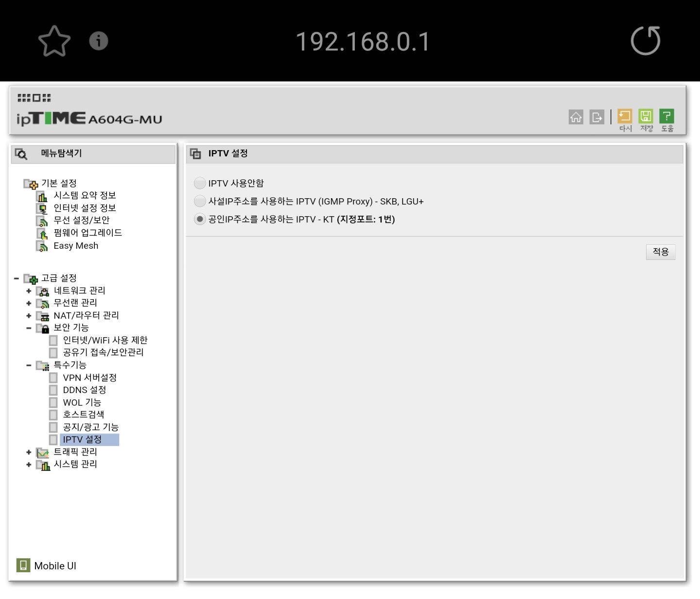Click the Mobile UI phone icon
700x599 pixels.
(23, 565)
